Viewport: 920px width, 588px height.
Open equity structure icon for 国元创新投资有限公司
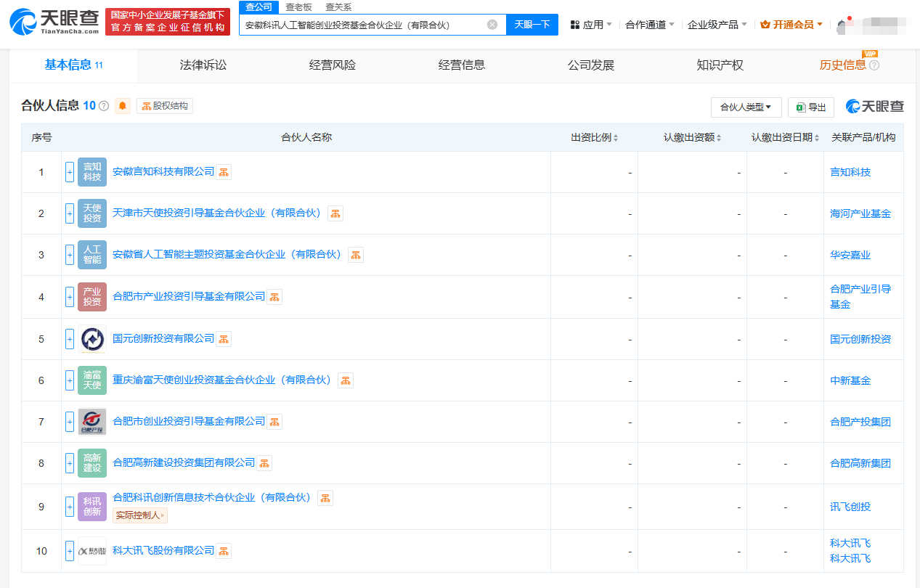(x=224, y=339)
